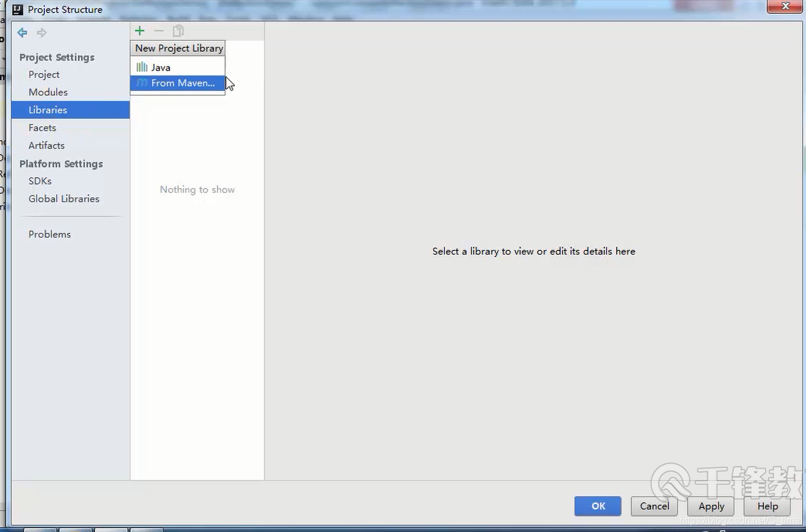Open the Project settings section

44,74
